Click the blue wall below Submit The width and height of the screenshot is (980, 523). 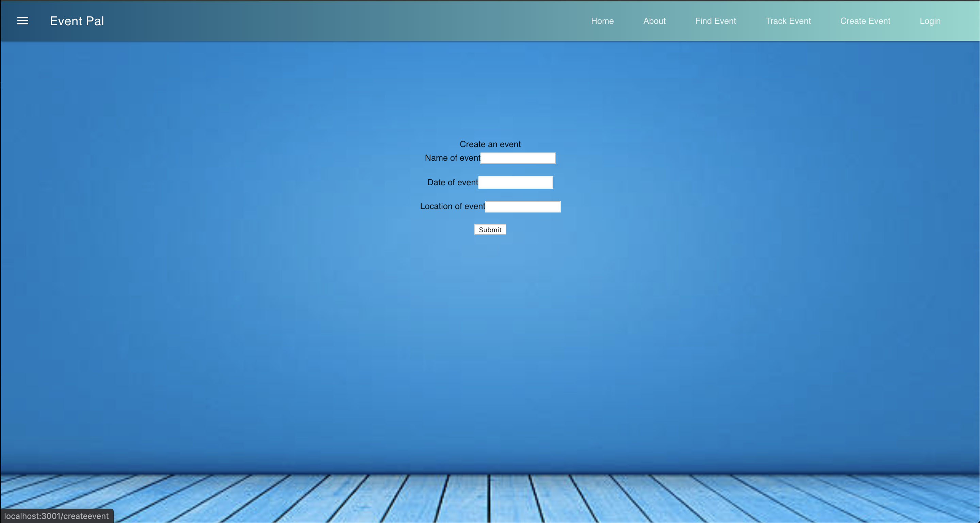pos(490,323)
